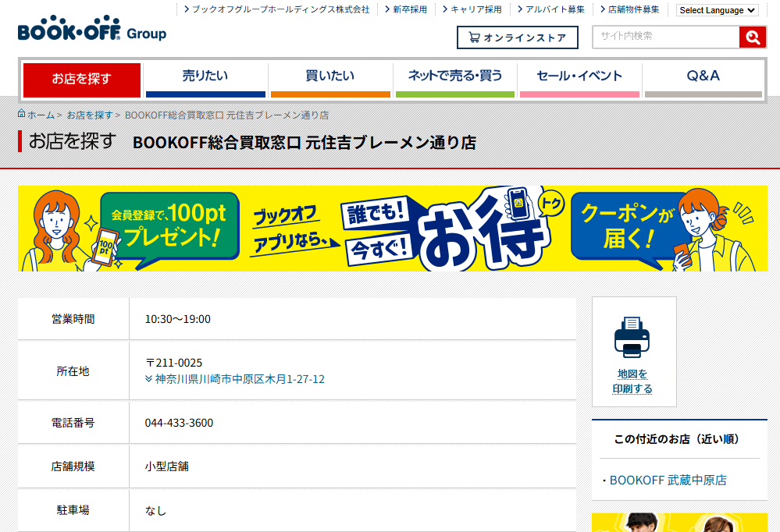This screenshot has height=532, width=780.
Task: Click the 営業時間 row label
Action: pyautogui.click(x=73, y=319)
